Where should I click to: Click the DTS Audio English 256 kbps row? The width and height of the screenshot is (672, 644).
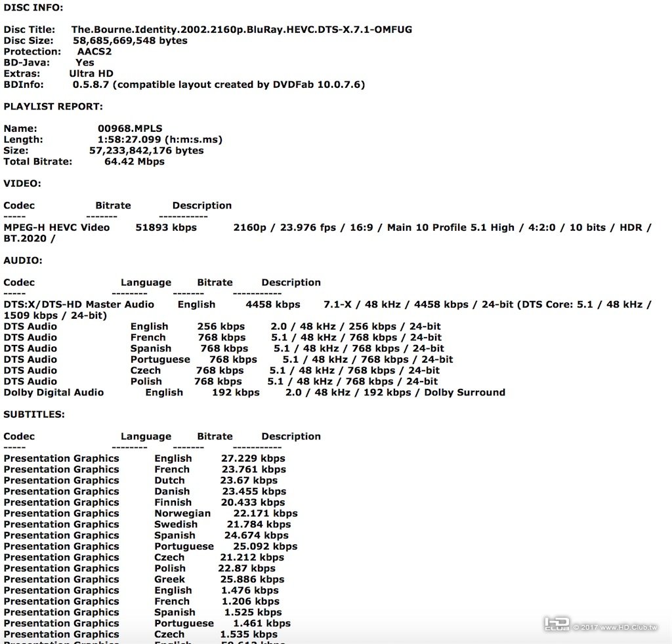click(x=222, y=327)
